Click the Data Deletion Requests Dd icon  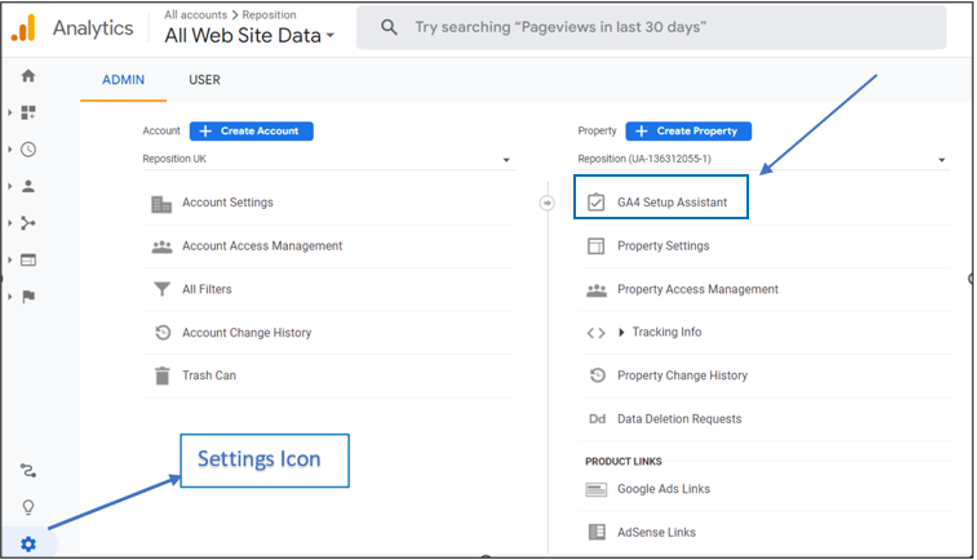(597, 419)
